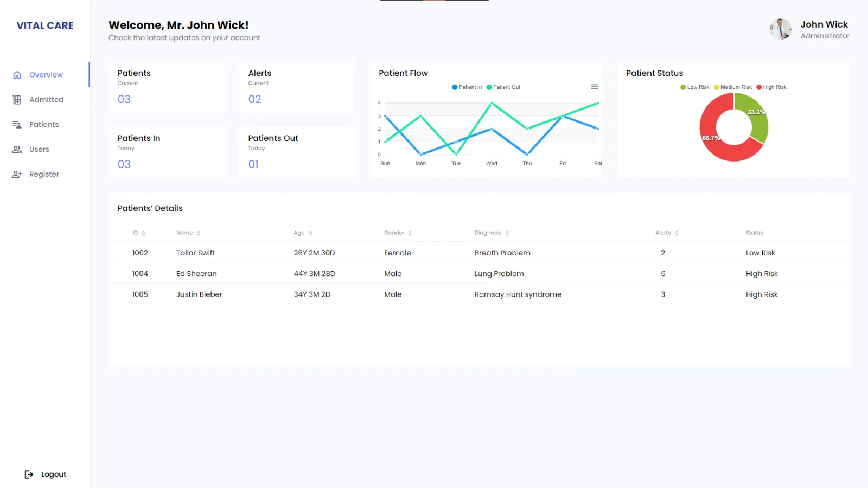
Task: Click the Ramsay Hunt syndrome diagnosis cell
Action: point(518,294)
